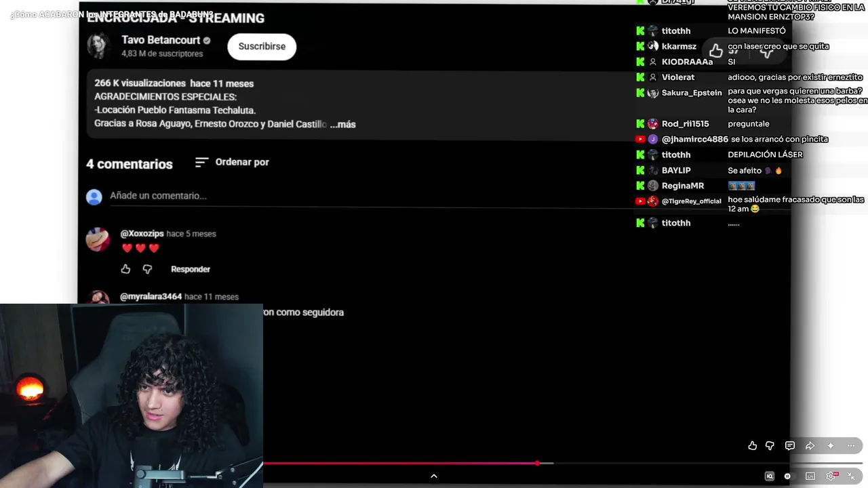The image size is (868, 488).
Task: Click the KIODRAAAa chat username
Action: coord(687,62)
